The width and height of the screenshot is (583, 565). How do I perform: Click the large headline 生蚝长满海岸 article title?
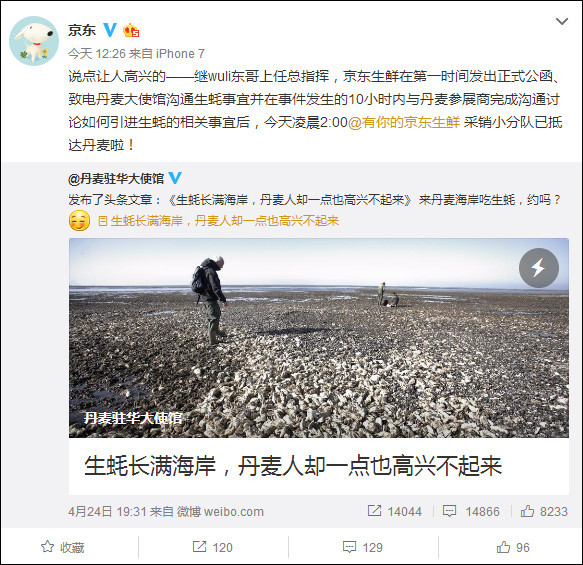(x=293, y=466)
